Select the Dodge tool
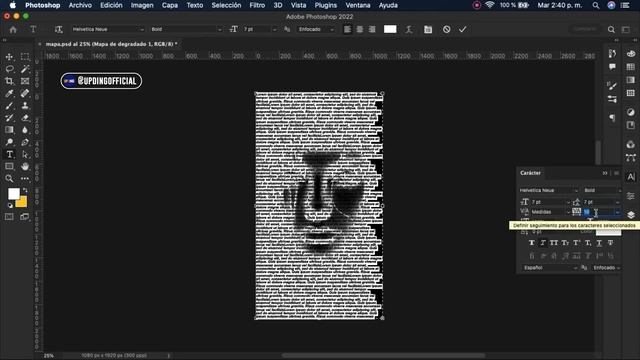 (x=9, y=142)
